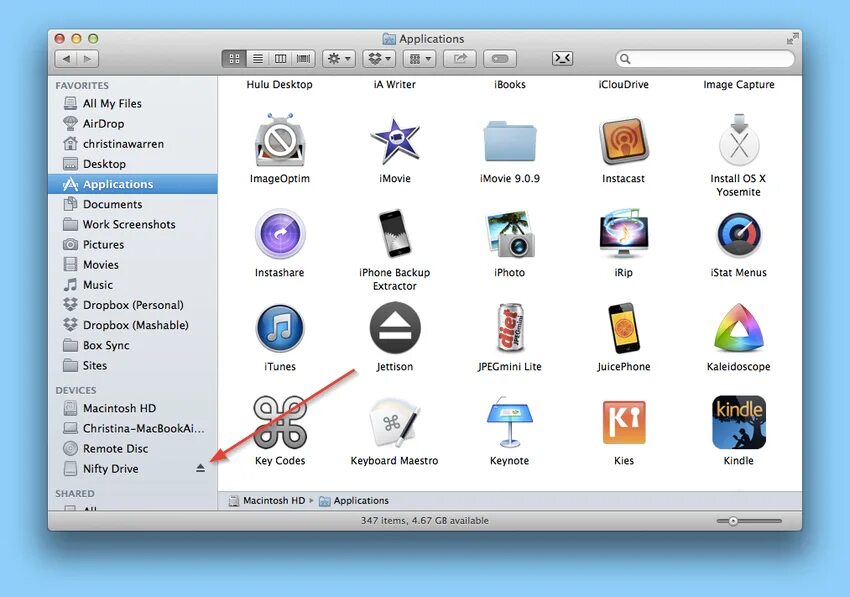850x597 pixels.
Task: Select iPhone Backup Extractor icon
Action: click(395, 234)
